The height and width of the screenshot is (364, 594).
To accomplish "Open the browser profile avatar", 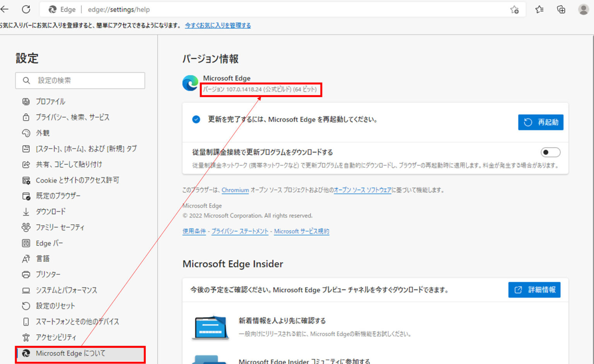I will [583, 9].
